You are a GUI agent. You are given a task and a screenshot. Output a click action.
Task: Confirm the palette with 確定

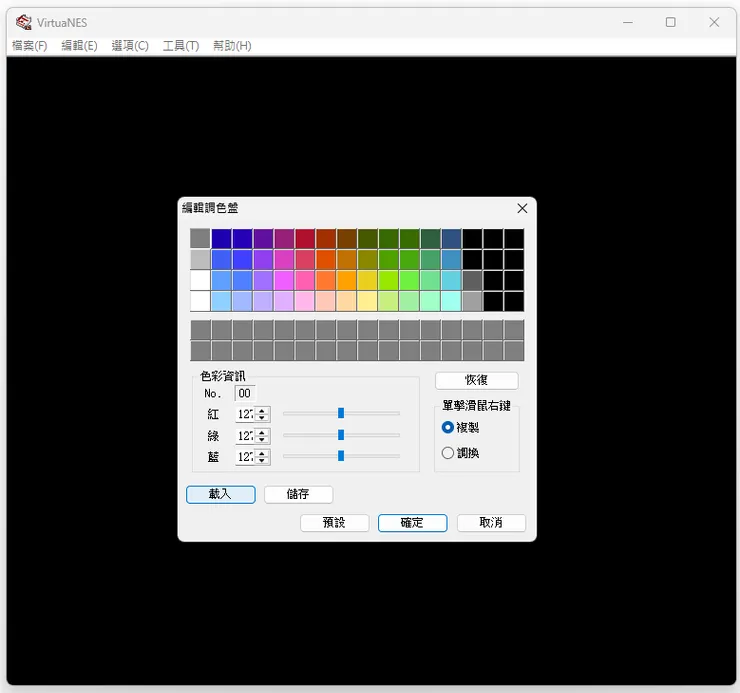pos(412,523)
